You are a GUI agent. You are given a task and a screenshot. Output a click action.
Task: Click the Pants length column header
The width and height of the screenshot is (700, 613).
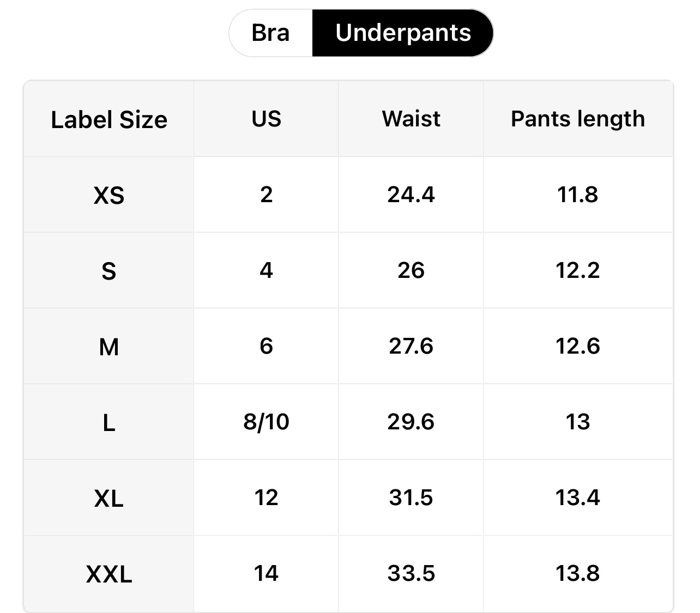pyautogui.click(x=577, y=119)
